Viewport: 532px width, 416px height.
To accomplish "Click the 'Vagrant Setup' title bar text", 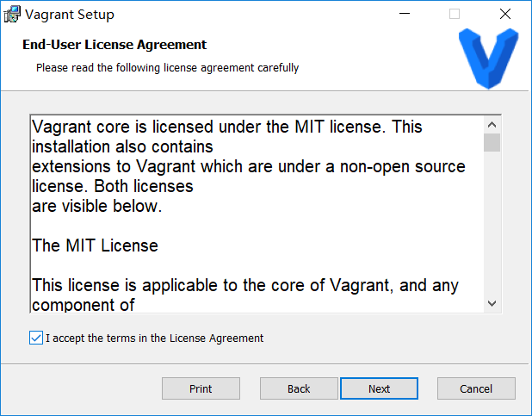I will 70,15.
